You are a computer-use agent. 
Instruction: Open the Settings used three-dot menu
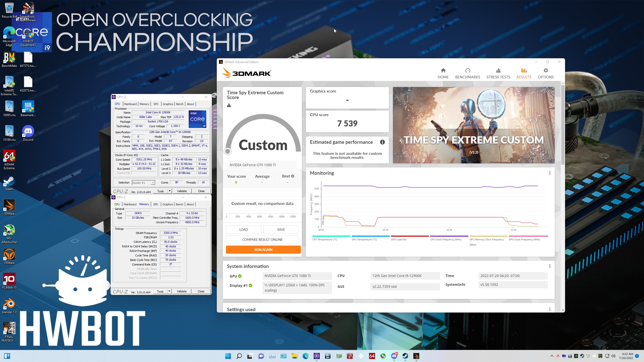click(x=550, y=309)
